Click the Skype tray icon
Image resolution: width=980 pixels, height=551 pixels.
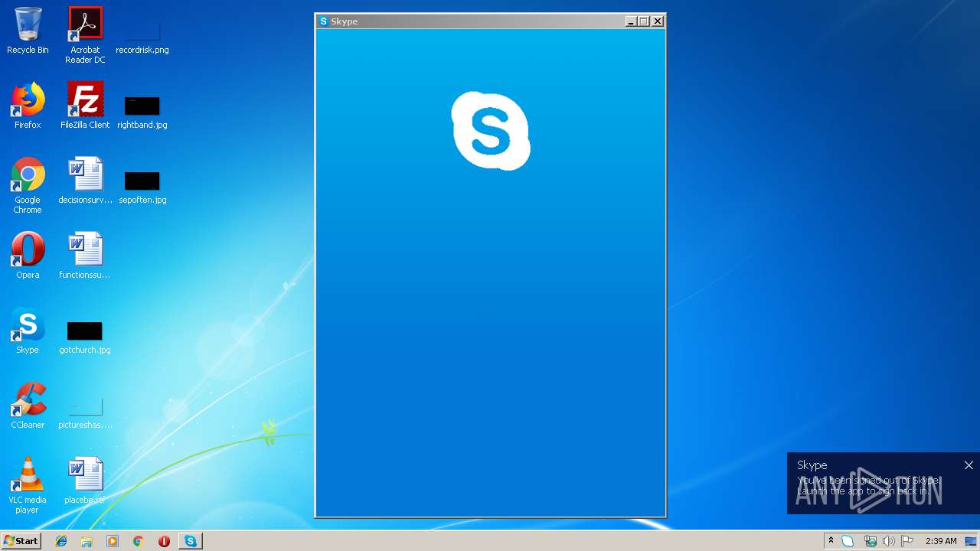coord(848,541)
